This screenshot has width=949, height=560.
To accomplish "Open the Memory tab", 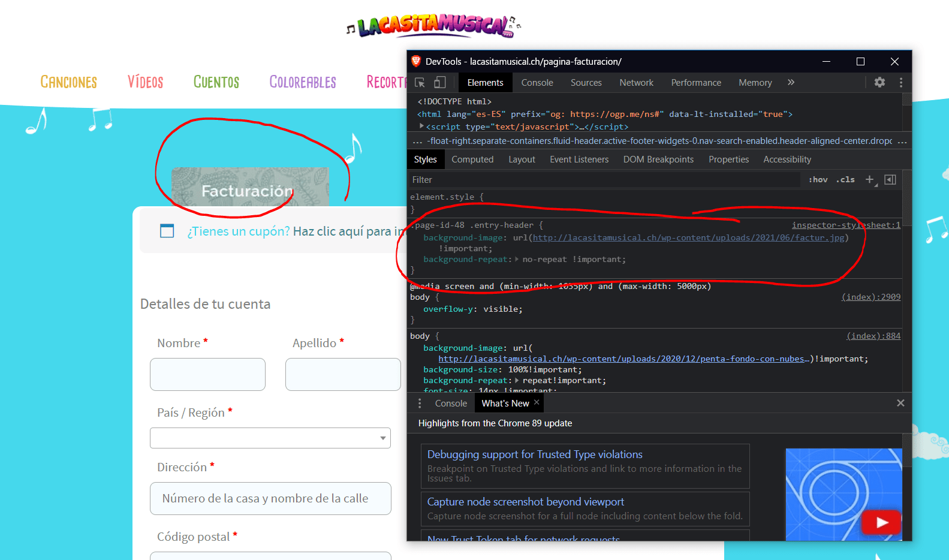I will (755, 83).
